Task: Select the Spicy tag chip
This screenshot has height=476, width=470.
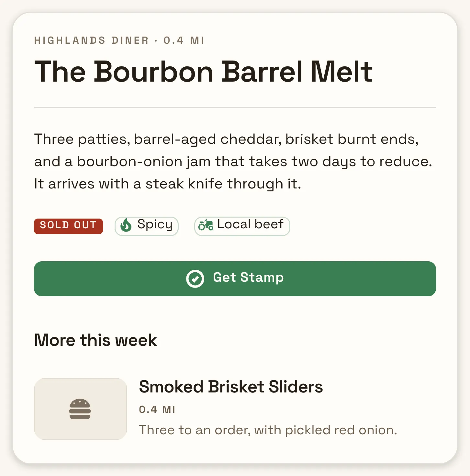Action: point(147,226)
